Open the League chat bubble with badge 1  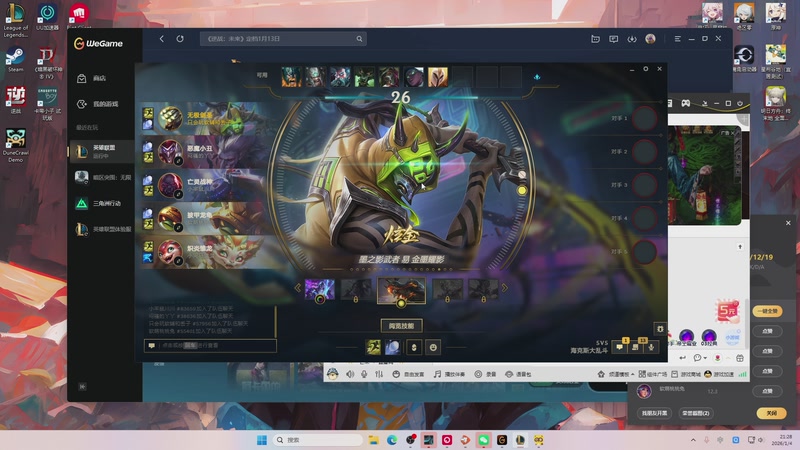[620, 346]
